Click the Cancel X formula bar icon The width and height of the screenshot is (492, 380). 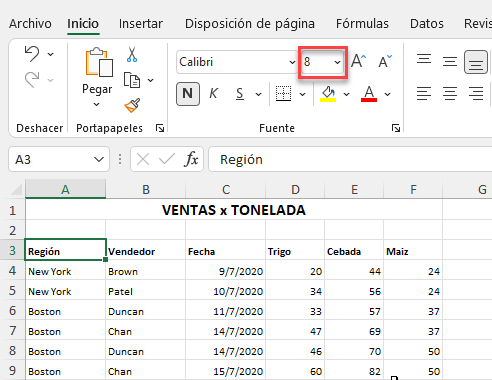143,159
